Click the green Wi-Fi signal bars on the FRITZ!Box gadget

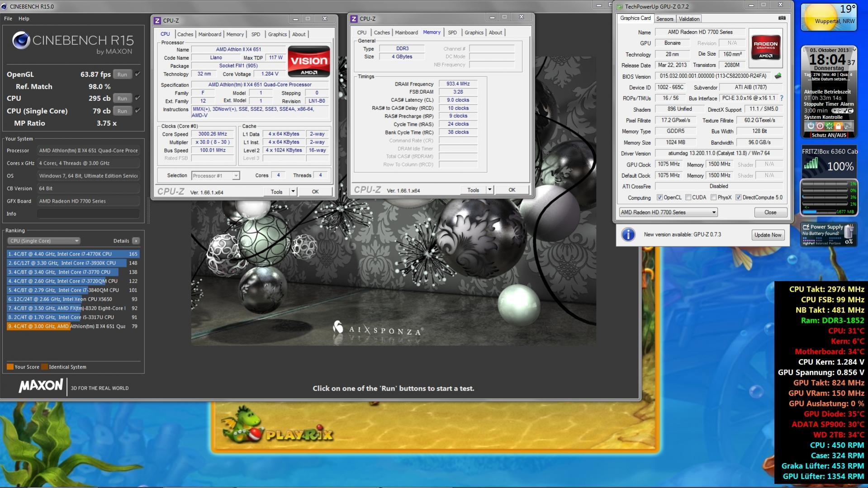tap(811, 164)
